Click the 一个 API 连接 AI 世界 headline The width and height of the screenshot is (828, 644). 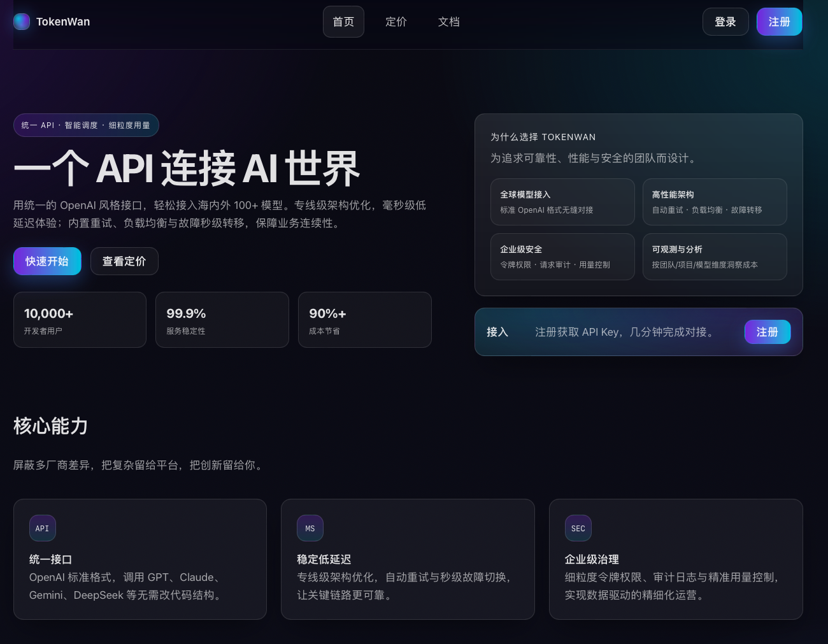point(187,169)
